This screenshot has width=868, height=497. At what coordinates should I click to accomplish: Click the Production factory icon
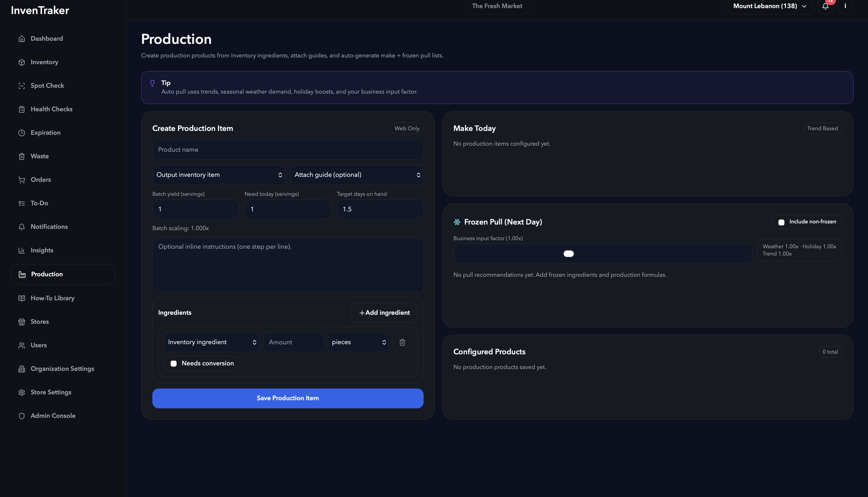[22, 275]
